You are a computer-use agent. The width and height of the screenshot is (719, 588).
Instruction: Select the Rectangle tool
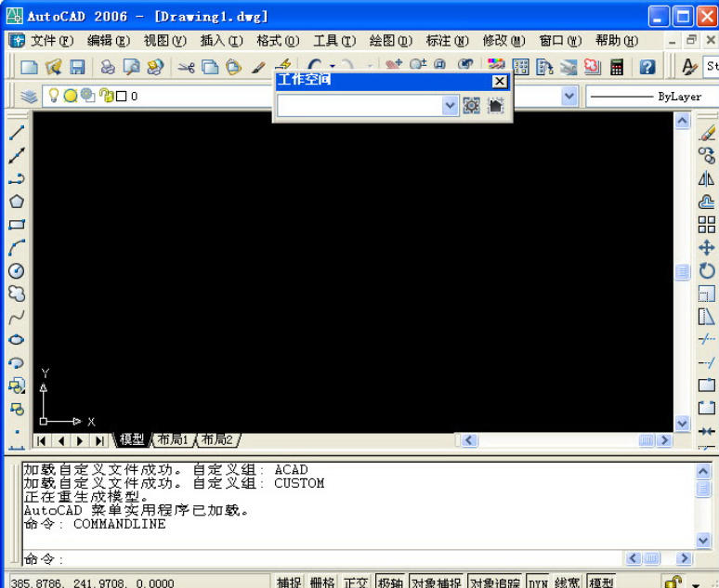click(x=17, y=224)
